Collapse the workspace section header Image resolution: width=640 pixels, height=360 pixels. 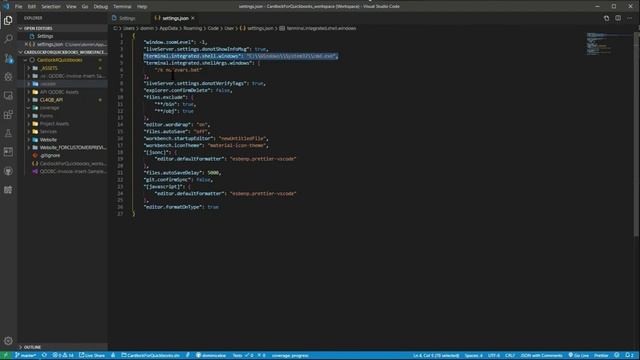(x=63, y=52)
